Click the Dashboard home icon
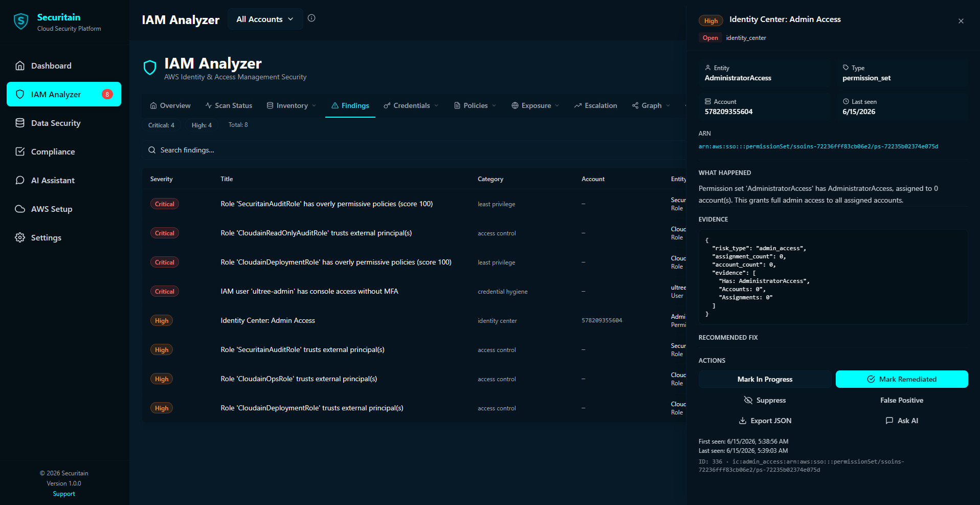Viewport: 980px width, 505px height. click(x=20, y=65)
